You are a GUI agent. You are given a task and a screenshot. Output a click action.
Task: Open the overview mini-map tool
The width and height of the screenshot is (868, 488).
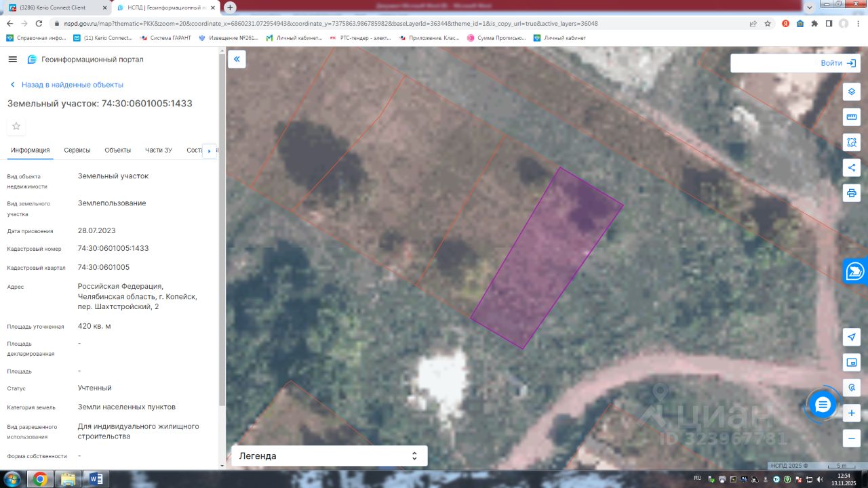pos(852,363)
